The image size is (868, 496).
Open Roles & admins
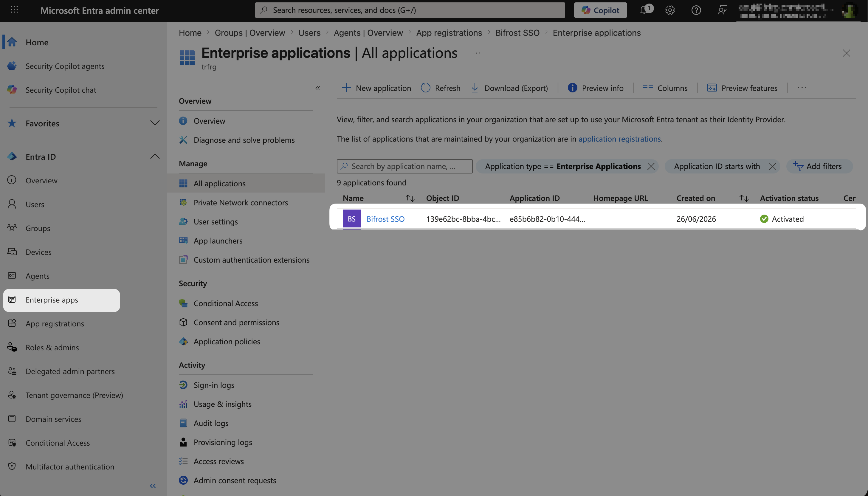[x=52, y=348]
